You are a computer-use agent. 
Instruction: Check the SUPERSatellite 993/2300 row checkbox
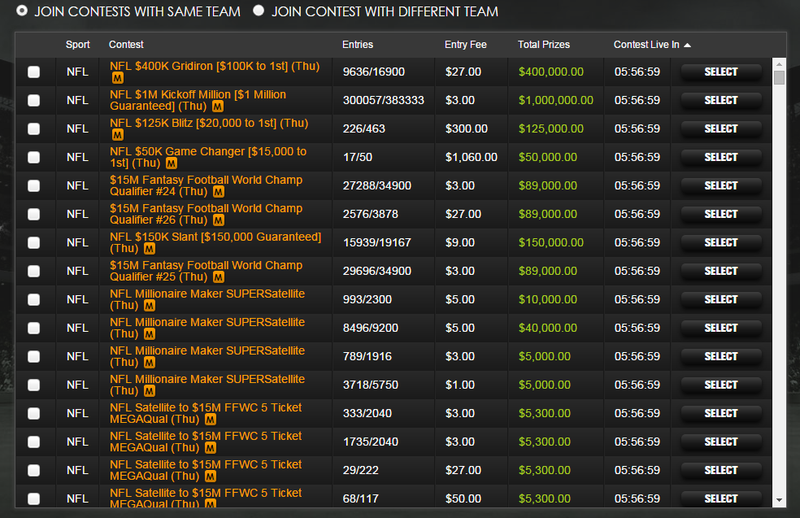(34, 300)
